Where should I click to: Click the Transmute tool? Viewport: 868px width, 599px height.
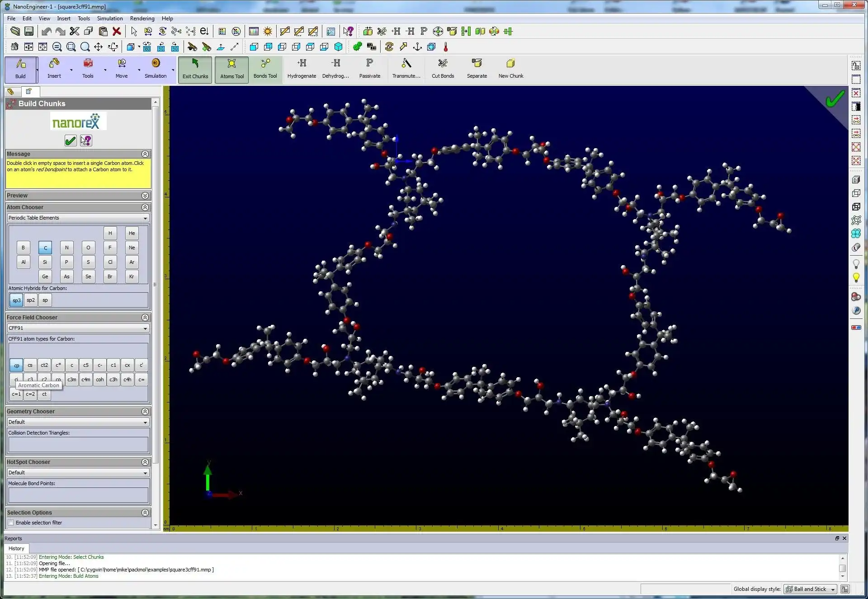coord(405,68)
